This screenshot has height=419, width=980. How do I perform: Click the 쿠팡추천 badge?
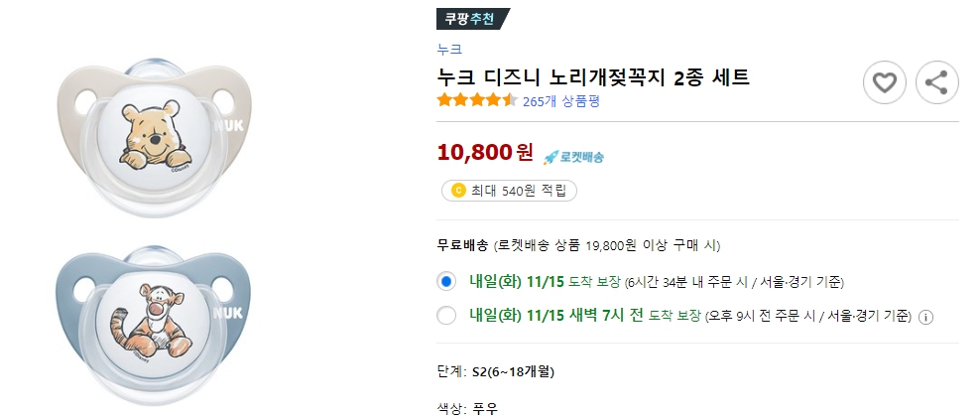[472, 19]
